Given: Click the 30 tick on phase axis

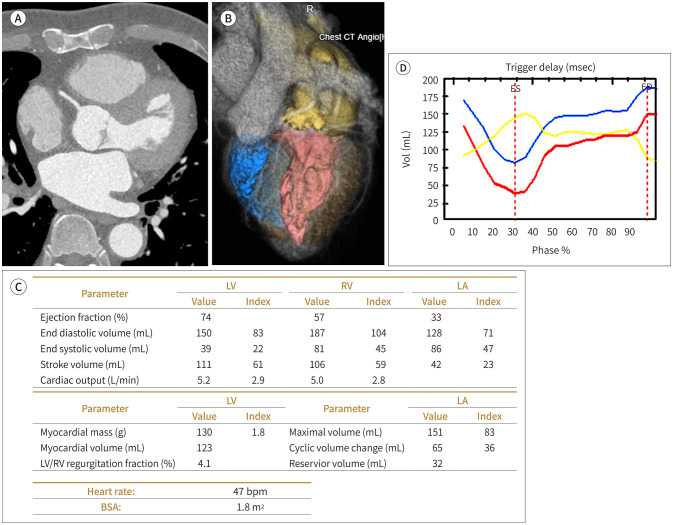Looking at the screenshot, I should point(512,232).
